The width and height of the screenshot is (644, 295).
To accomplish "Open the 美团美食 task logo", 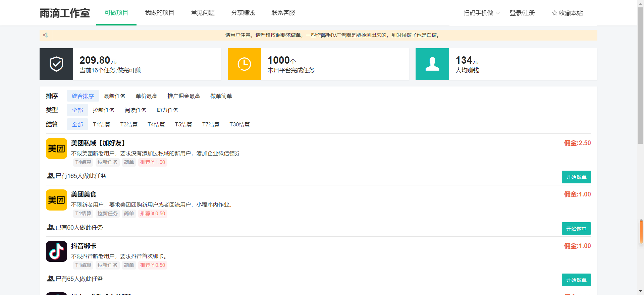I will pyautogui.click(x=56, y=200).
